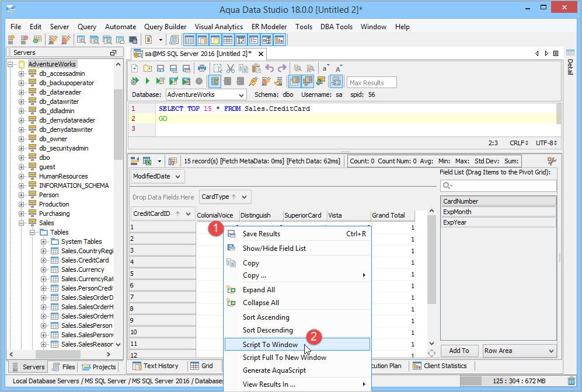Click Generate AquaScript in the context menu
Image resolution: width=582 pixels, height=392 pixels.
pyautogui.click(x=297, y=370)
